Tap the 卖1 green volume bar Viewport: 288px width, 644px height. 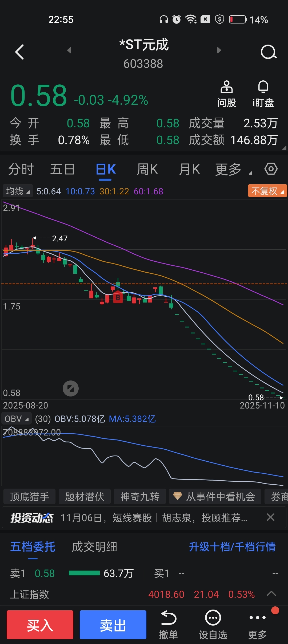tap(84, 573)
